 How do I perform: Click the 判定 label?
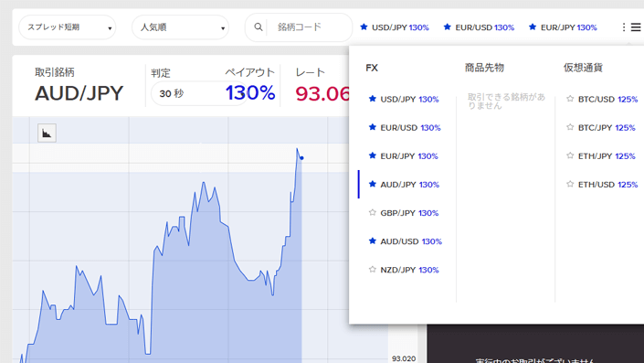[x=160, y=73]
